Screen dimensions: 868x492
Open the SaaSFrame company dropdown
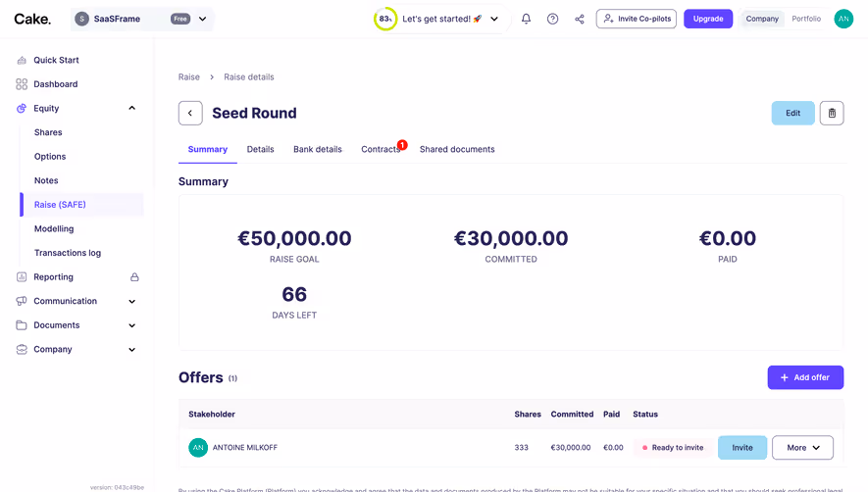tap(203, 19)
